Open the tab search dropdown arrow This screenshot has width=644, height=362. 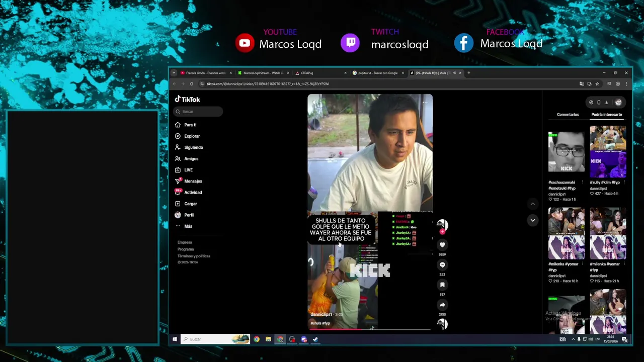174,73
